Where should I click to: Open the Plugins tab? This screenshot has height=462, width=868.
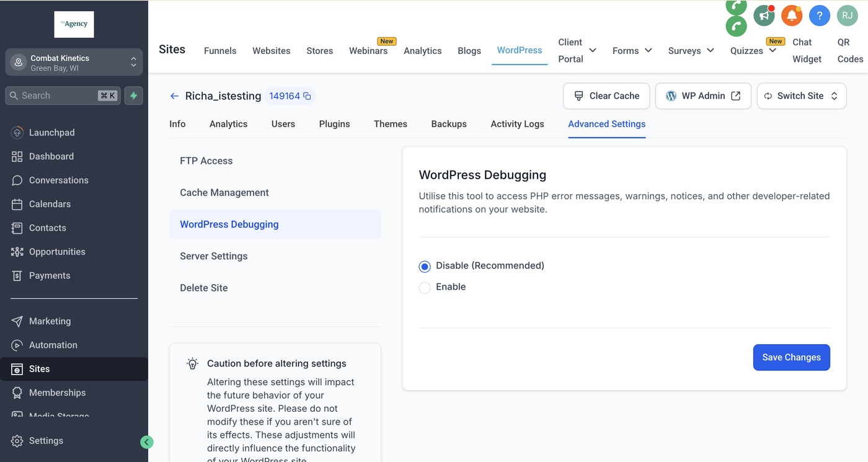click(x=334, y=124)
